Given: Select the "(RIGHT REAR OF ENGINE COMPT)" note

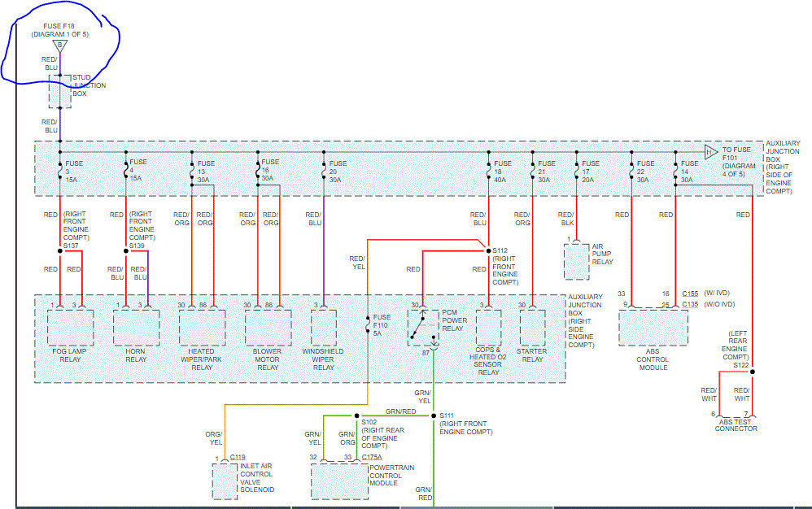Looking at the screenshot, I should click(382, 438).
